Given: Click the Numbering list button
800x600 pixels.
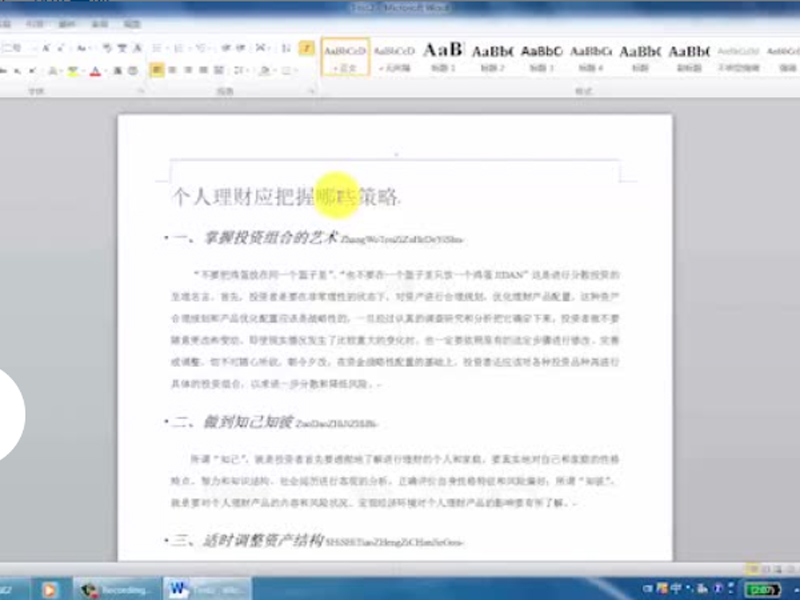Looking at the screenshot, I should click(x=178, y=48).
